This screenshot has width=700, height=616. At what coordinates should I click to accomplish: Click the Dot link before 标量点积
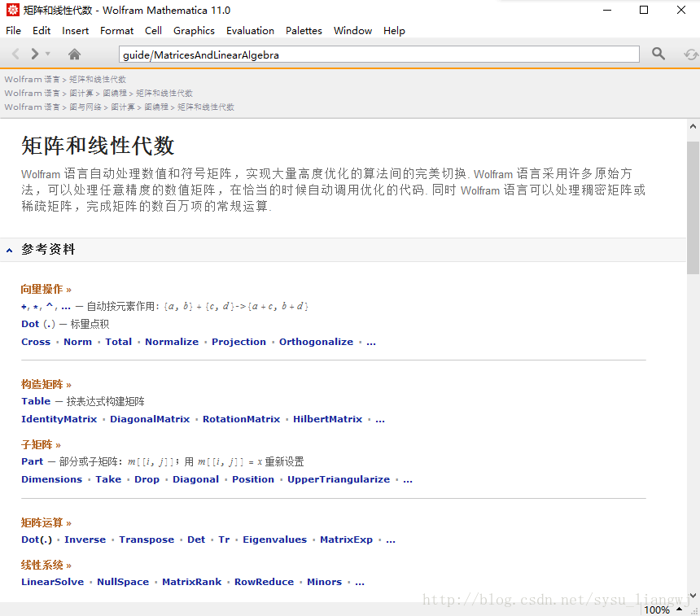pos(30,324)
